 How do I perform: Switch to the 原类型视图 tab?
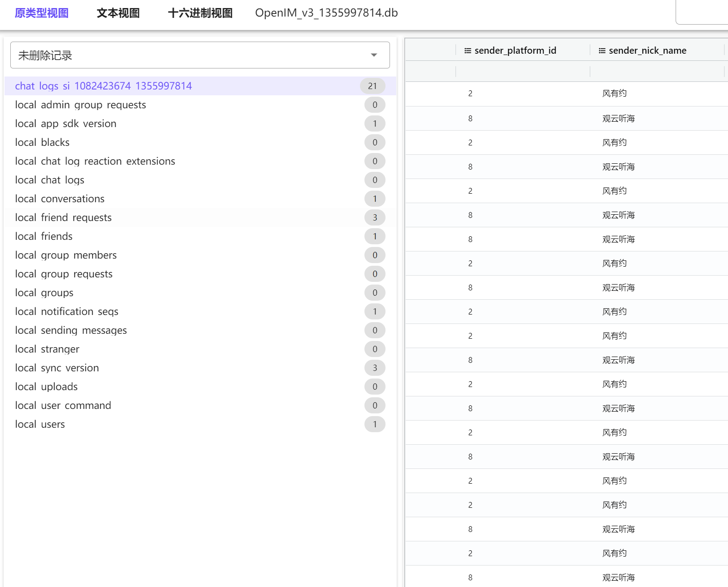pyautogui.click(x=42, y=13)
